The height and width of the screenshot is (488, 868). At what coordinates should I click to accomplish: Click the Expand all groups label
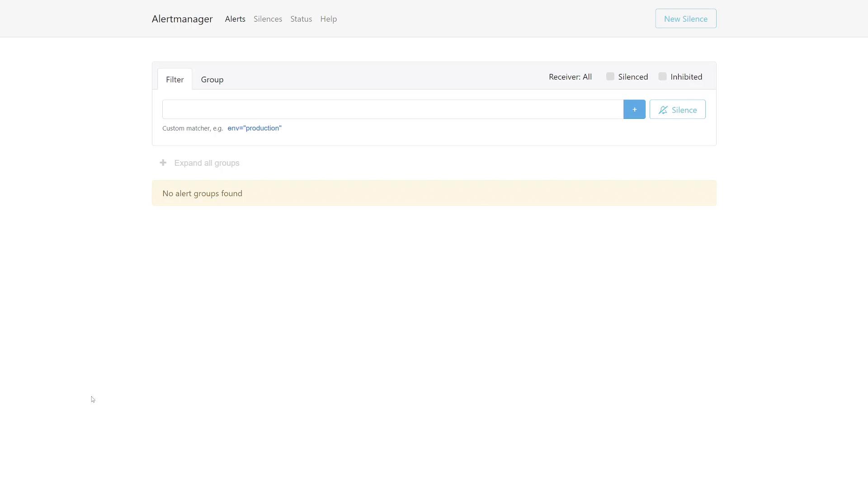click(207, 163)
